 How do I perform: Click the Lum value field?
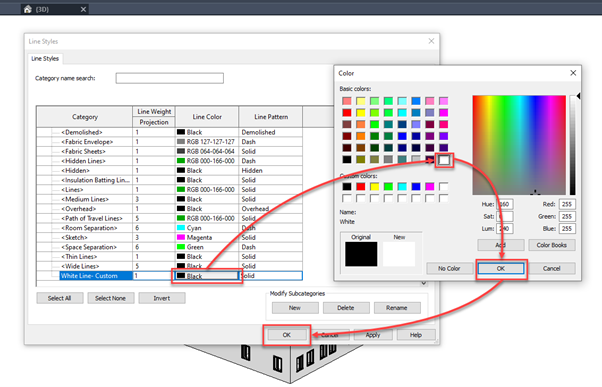pyautogui.click(x=505, y=229)
